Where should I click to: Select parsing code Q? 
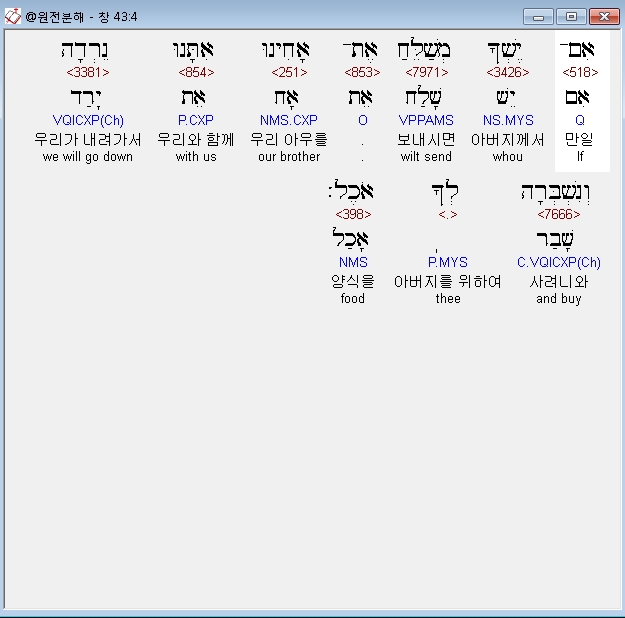pyautogui.click(x=580, y=120)
